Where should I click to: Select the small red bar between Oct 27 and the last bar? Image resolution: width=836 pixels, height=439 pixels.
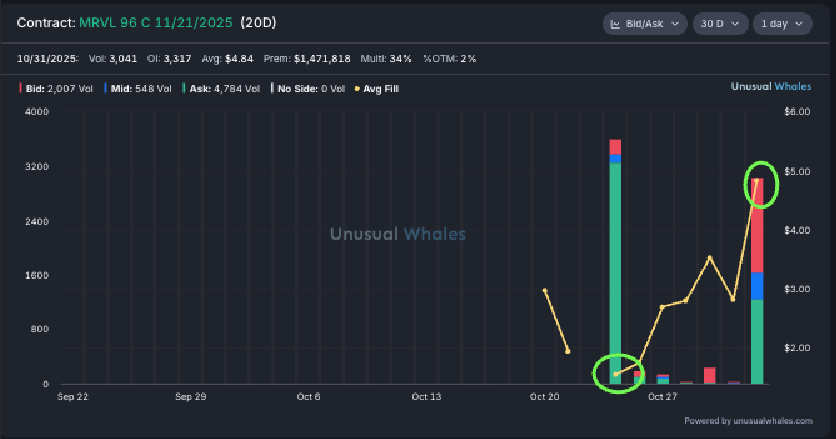tap(710, 376)
